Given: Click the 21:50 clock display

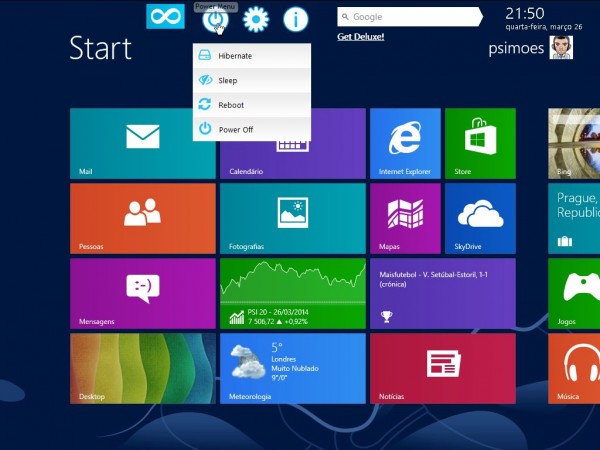Looking at the screenshot, I should (x=525, y=14).
